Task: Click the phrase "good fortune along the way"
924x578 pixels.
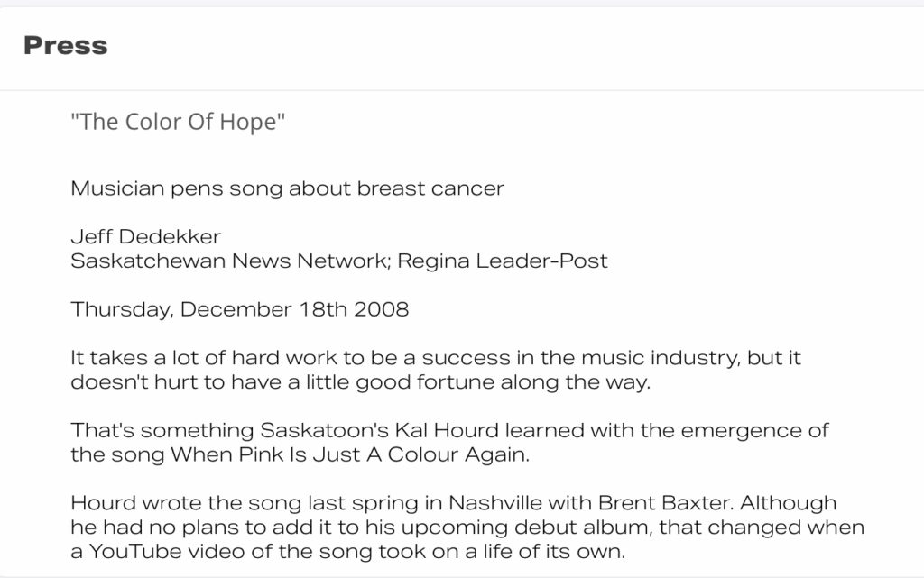Action: pyautogui.click(x=504, y=382)
